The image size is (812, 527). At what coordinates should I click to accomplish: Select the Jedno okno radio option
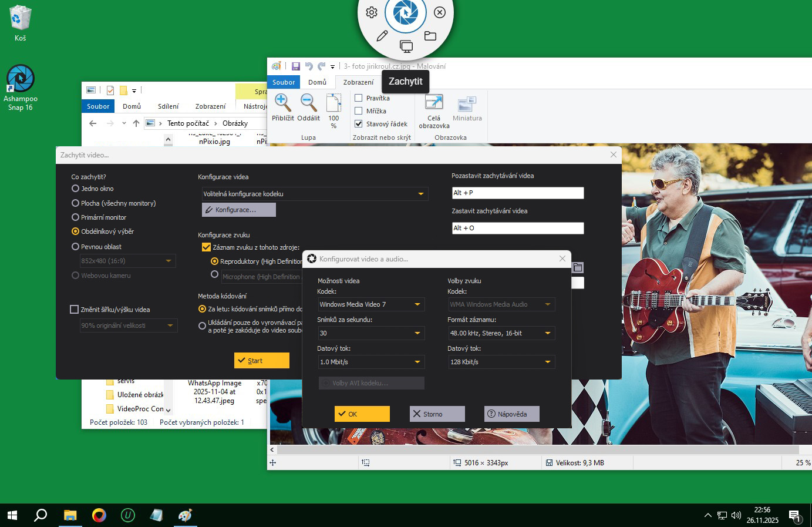point(75,189)
